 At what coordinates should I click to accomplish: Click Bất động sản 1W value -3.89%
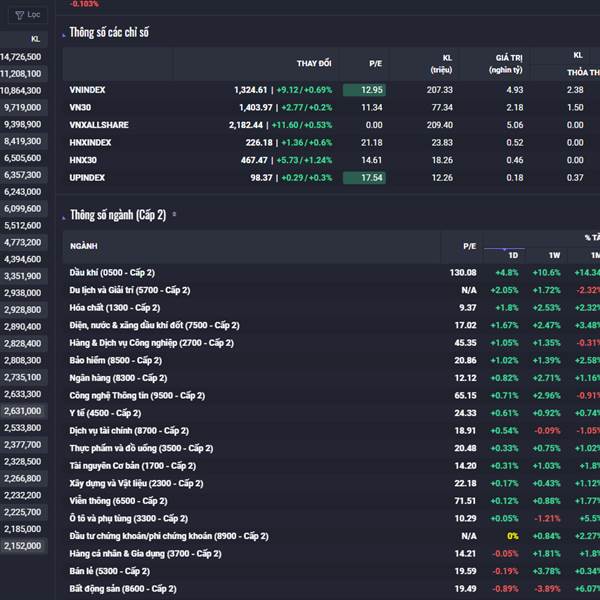tap(546, 589)
